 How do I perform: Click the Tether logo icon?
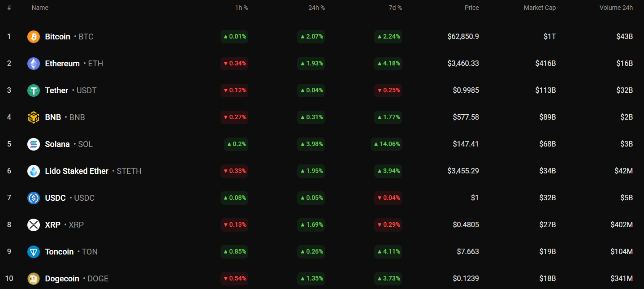coord(34,91)
